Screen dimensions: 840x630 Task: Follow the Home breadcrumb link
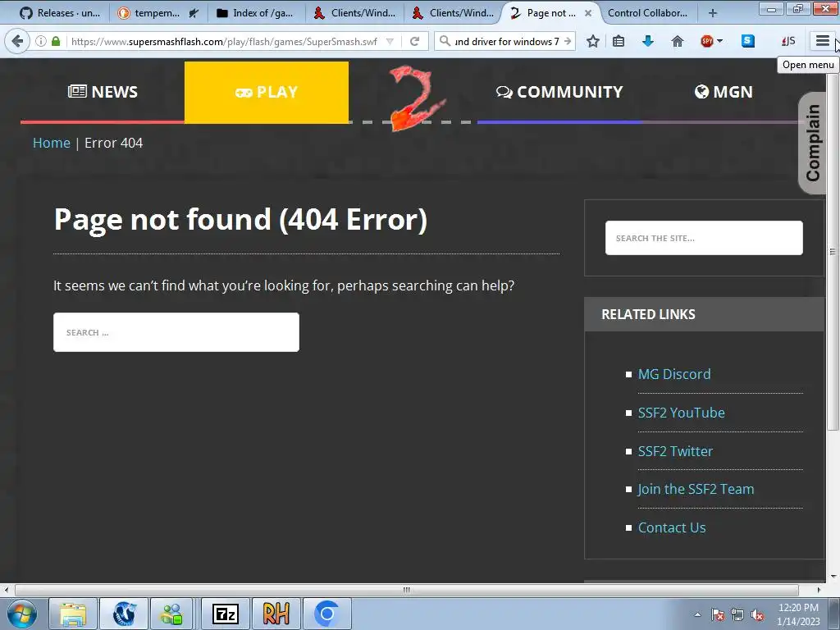coord(52,143)
